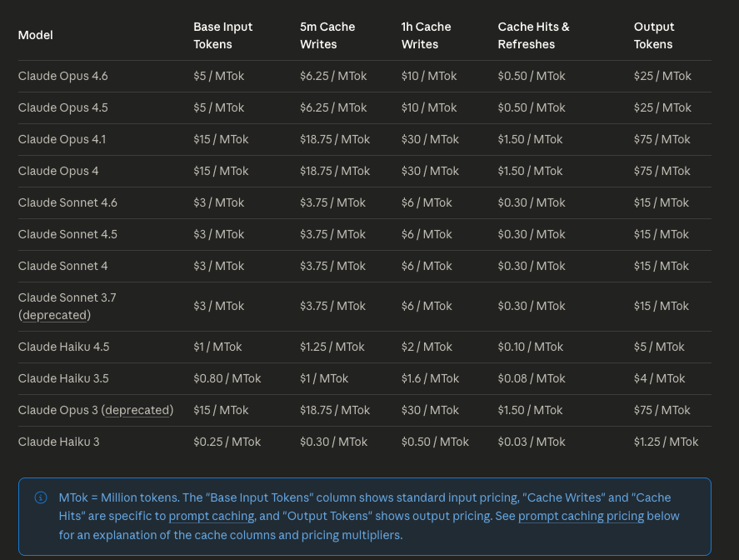Click the '$2 / MTok' 1h cache price
739x560 pixels.
[427, 347]
